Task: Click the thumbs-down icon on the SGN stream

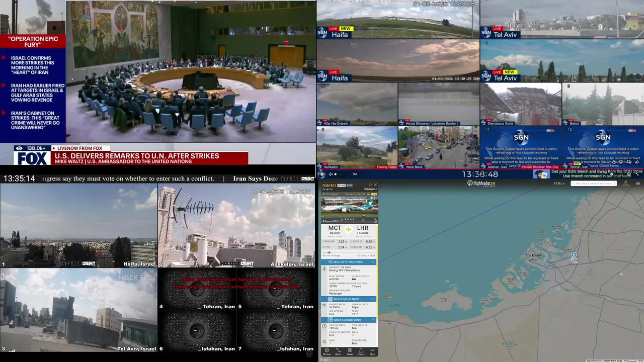Action: coord(621,162)
